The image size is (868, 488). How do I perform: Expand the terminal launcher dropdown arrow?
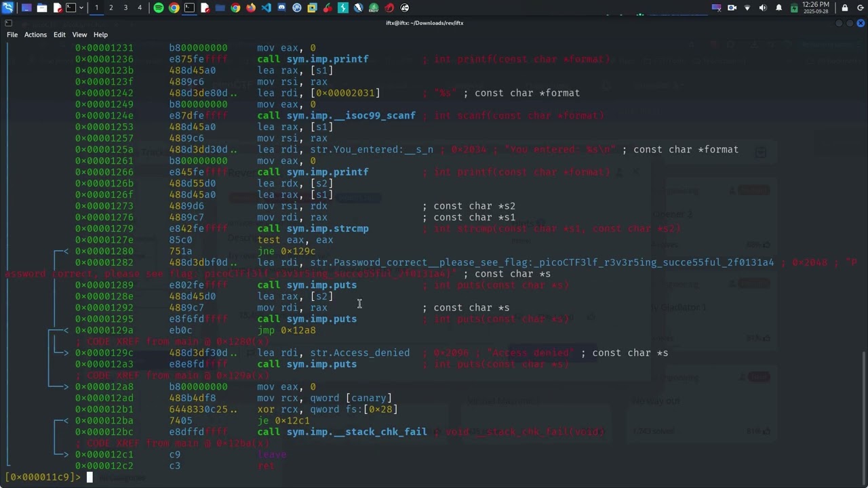81,7
